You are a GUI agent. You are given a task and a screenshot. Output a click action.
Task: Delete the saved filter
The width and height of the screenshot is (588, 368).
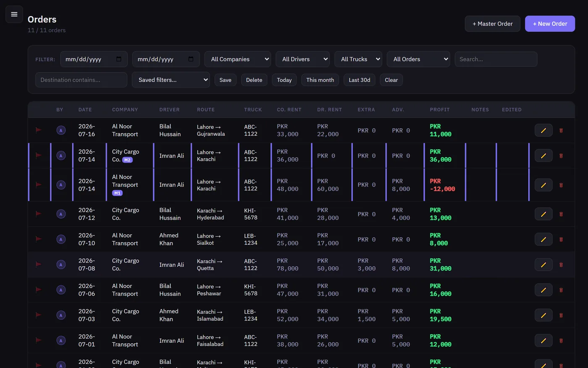pos(254,80)
